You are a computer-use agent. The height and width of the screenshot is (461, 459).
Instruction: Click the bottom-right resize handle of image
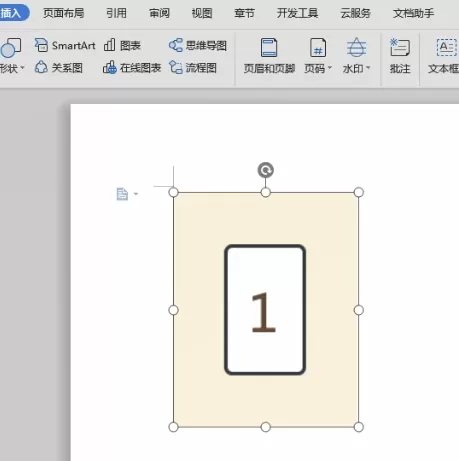click(359, 427)
